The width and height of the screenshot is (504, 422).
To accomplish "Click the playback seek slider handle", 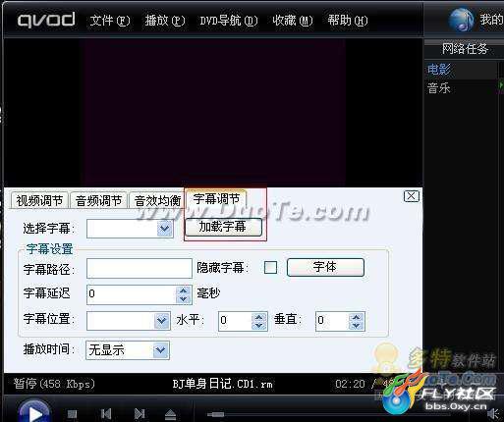I will coord(216,414).
